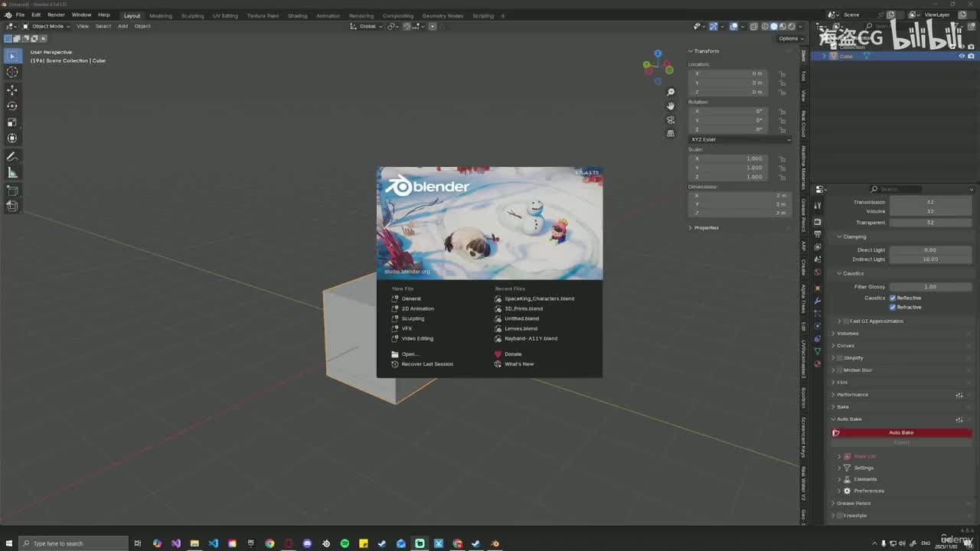Open the World properties tab icon

click(818, 272)
